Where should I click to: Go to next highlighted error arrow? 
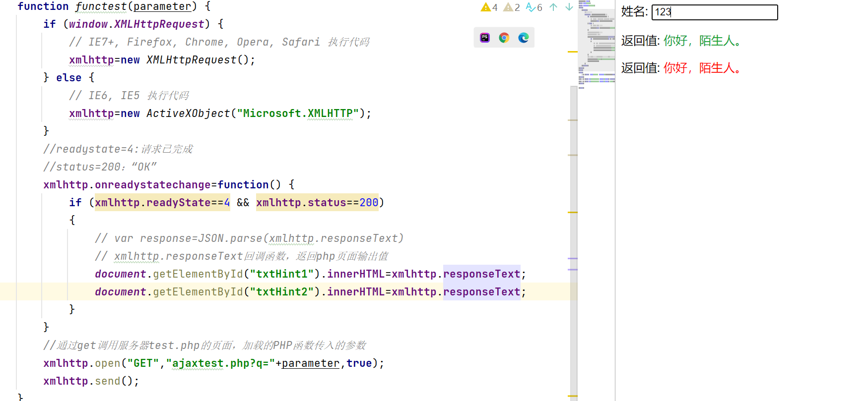click(569, 7)
